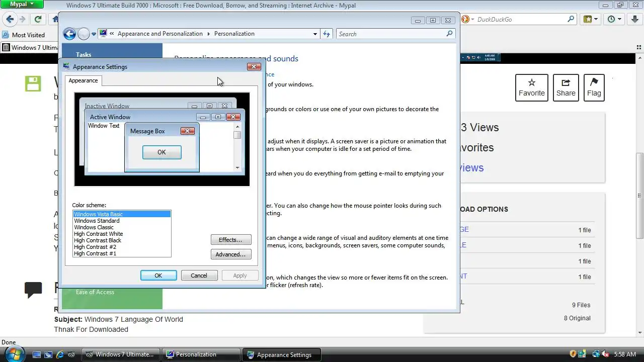This screenshot has width=644, height=362.
Task: Select Windows Standard color scheme
Action: pos(122,221)
